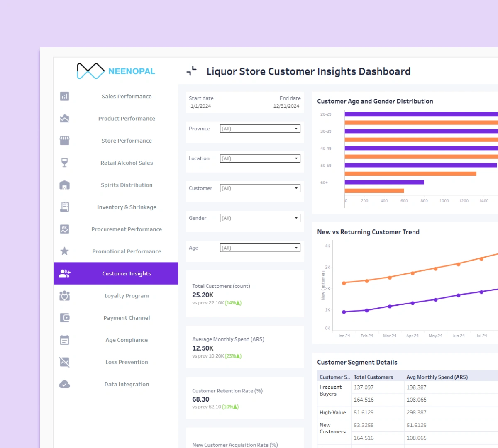The image size is (498, 448).
Task: Click the 298.387 avg spend cell
Action: (417, 413)
